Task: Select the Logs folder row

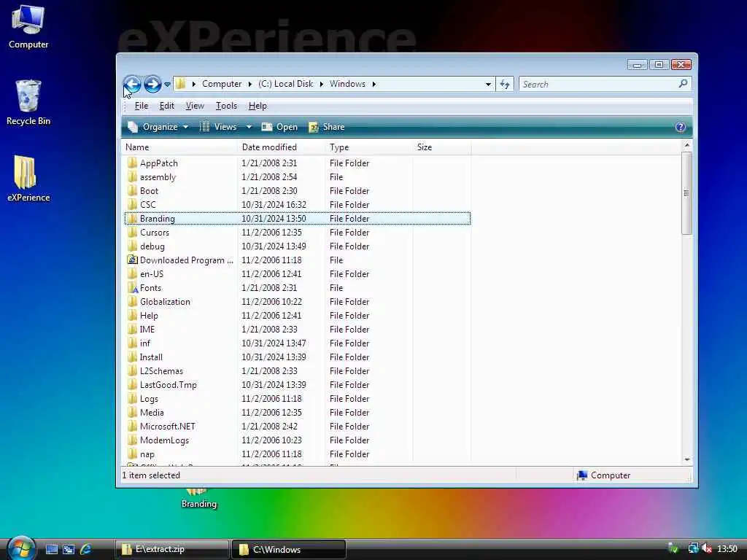Action: (x=298, y=398)
